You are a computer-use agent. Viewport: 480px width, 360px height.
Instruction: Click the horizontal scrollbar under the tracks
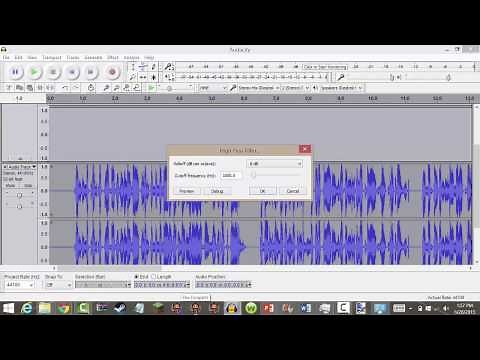click(x=109, y=268)
